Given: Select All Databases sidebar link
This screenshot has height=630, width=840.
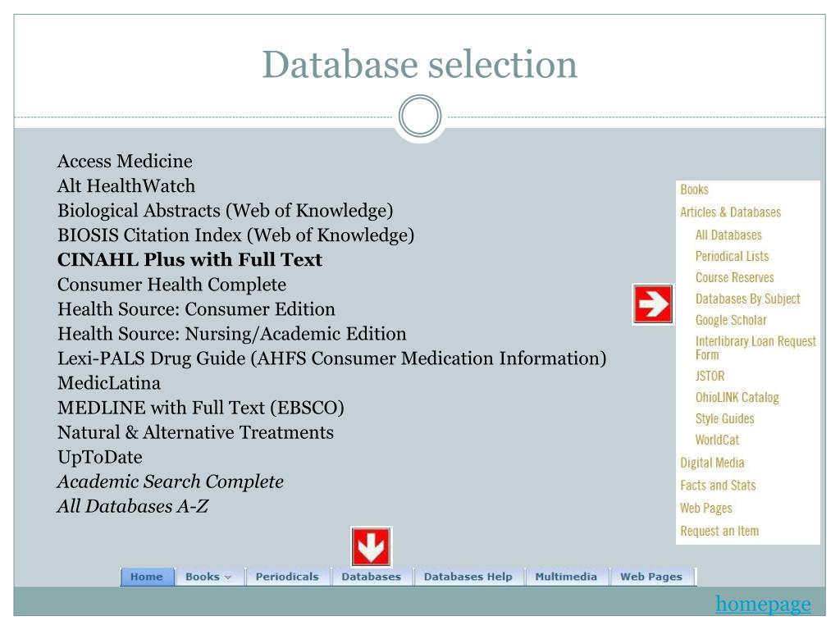Looking at the screenshot, I should (x=728, y=235).
